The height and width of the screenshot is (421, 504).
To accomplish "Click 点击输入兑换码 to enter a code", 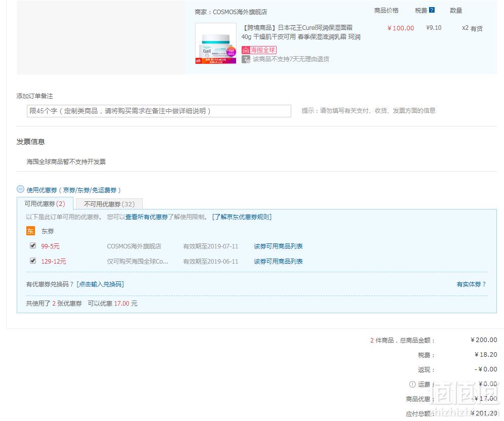I will [x=100, y=284].
